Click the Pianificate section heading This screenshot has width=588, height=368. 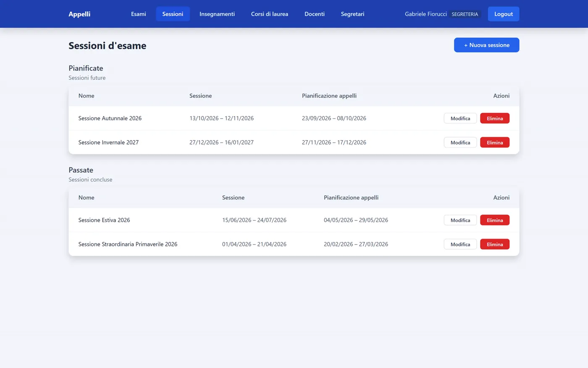point(86,68)
